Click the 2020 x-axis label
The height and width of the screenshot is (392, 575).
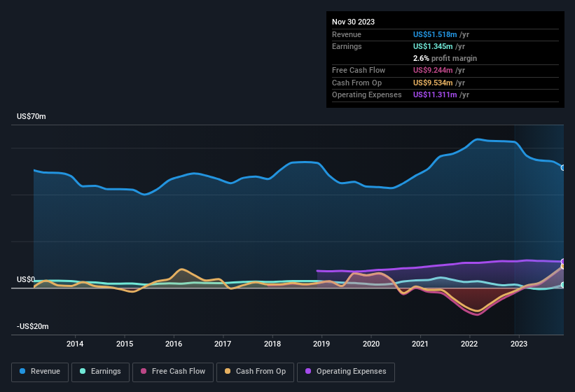coord(371,344)
